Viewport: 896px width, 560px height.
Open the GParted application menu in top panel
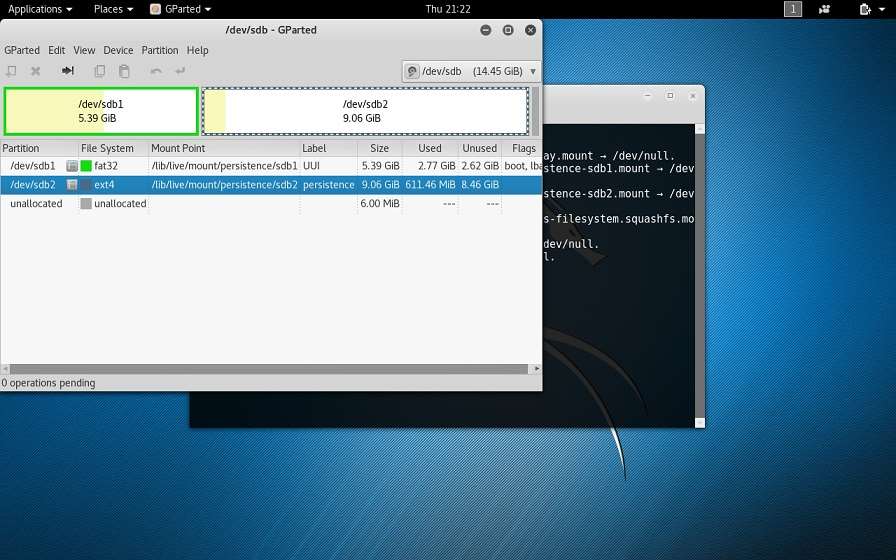181,9
